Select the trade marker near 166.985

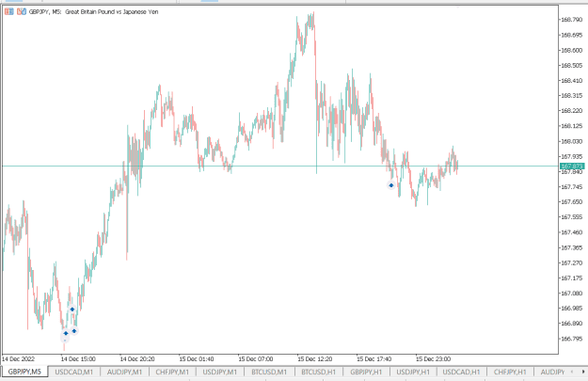click(x=72, y=310)
